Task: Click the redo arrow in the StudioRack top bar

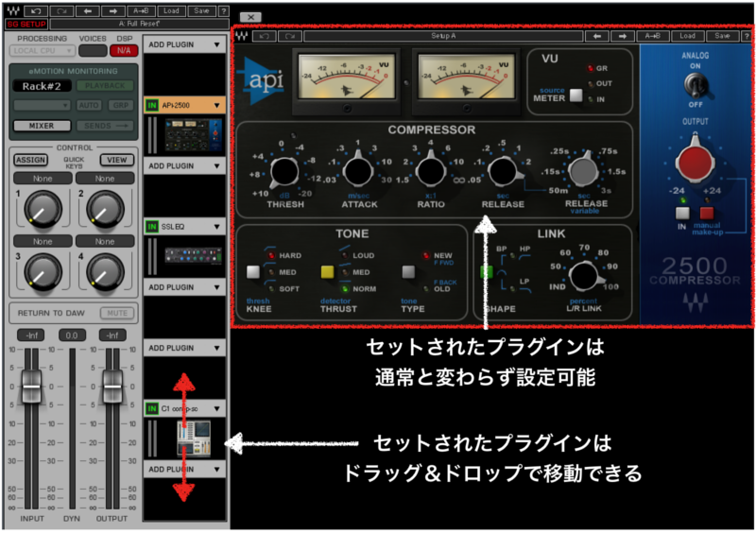Action: pyautogui.click(x=61, y=11)
